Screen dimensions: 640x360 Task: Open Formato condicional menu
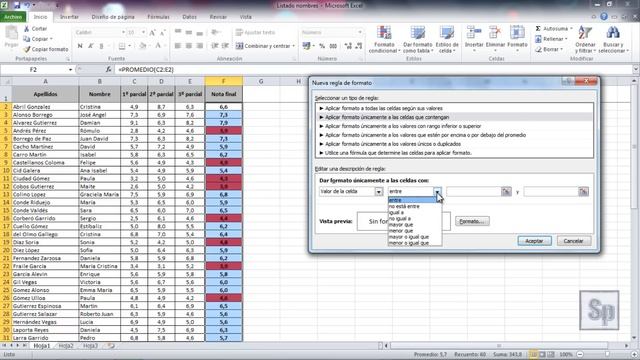[x=384, y=40]
